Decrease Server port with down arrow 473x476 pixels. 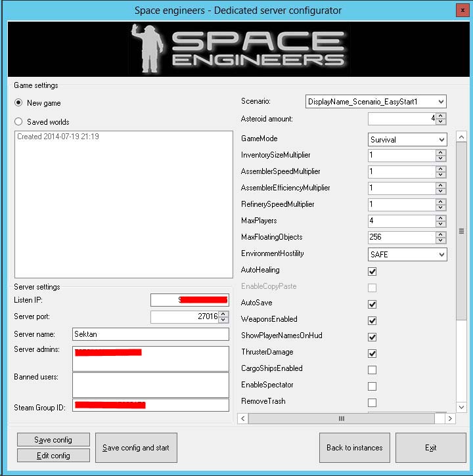click(x=223, y=320)
